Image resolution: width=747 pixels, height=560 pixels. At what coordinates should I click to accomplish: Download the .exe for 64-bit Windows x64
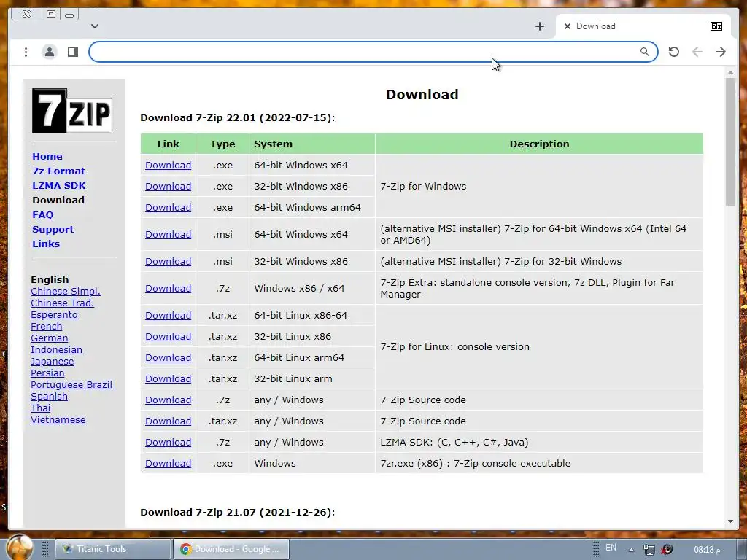(x=169, y=166)
